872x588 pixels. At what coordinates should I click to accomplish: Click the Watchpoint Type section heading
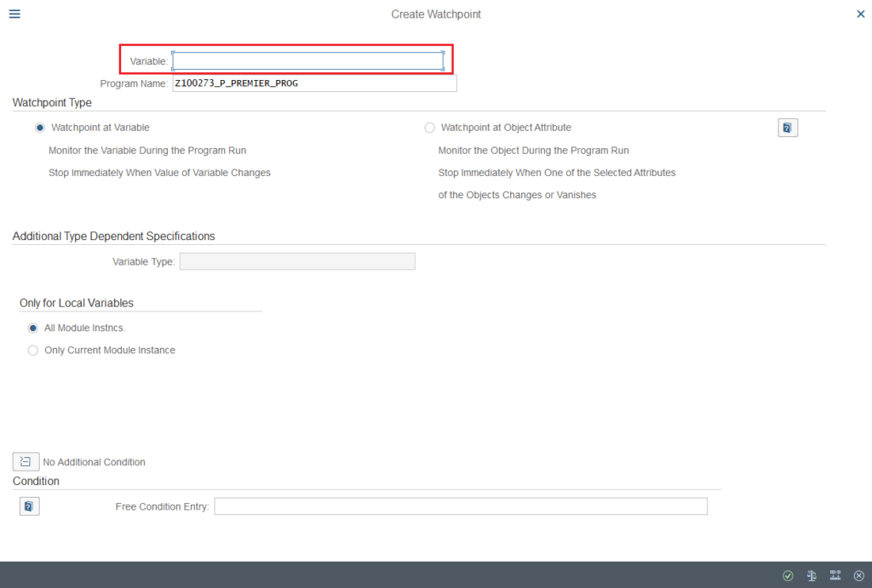52,103
